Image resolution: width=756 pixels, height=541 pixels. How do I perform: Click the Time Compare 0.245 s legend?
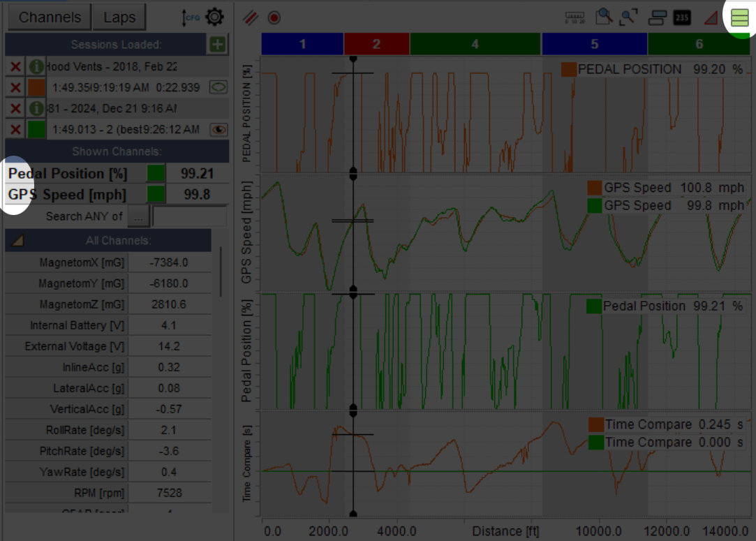pyautogui.click(x=666, y=424)
